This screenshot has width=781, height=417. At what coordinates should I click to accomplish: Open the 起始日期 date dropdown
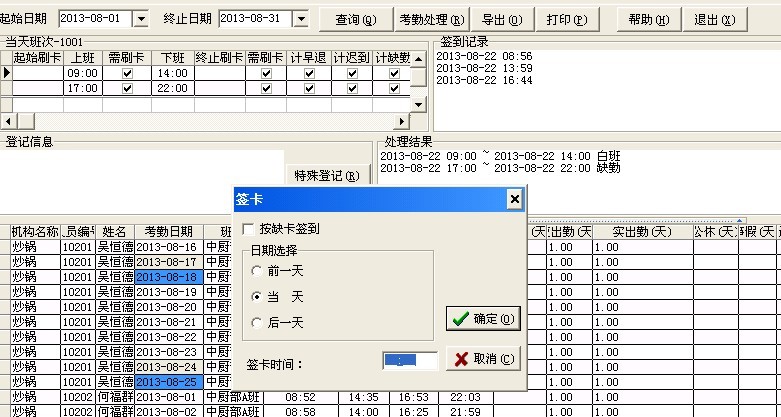point(140,19)
